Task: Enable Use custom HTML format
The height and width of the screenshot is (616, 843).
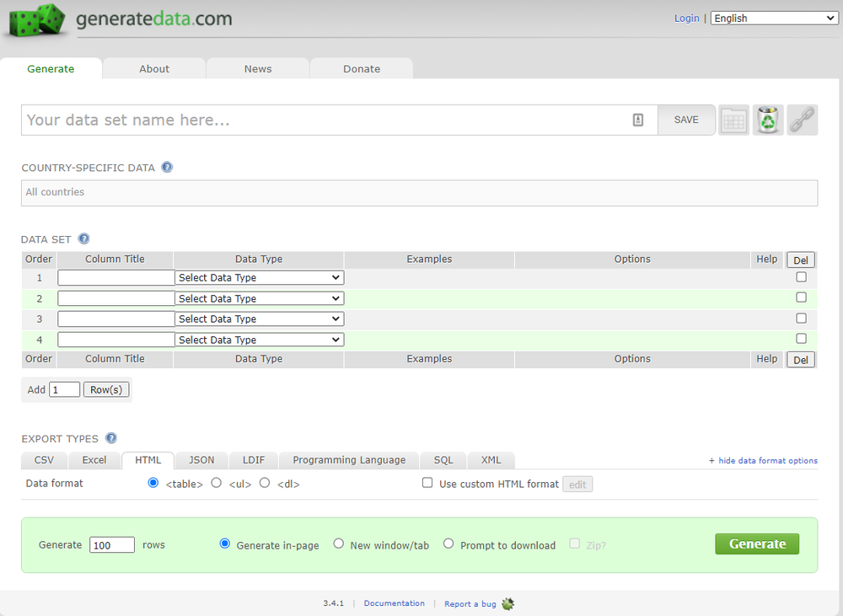Action: tap(429, 483)
